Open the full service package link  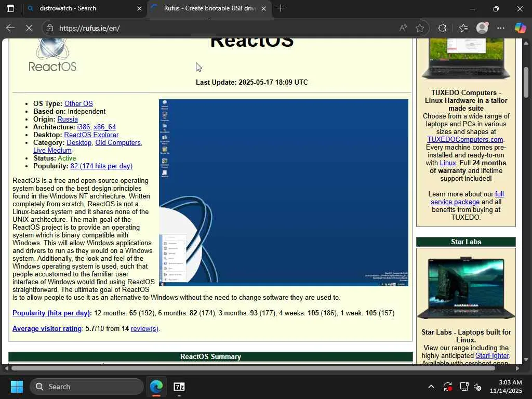point(467,198)
